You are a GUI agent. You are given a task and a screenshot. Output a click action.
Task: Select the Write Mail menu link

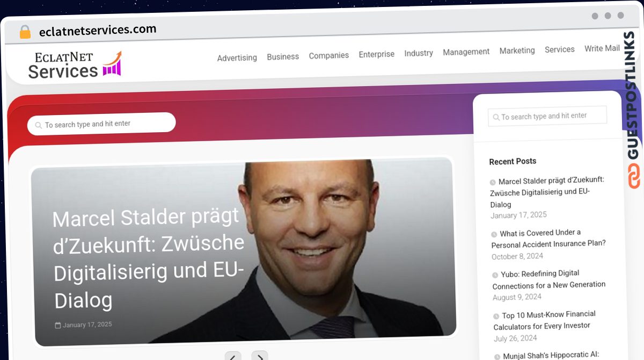pos(602,48)
